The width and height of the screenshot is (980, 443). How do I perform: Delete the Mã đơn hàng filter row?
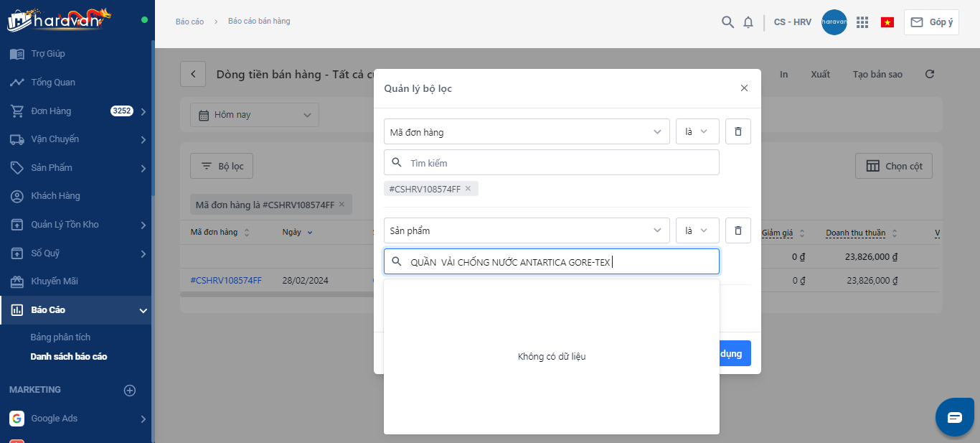pos(738,132)
